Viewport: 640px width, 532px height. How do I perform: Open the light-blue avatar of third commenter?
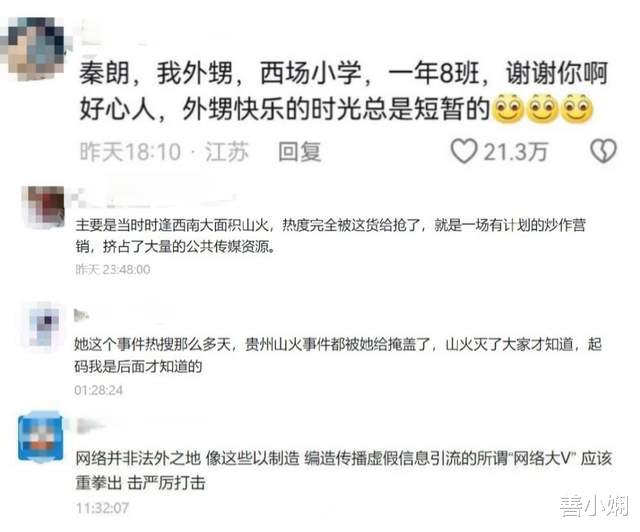[44, 325]
